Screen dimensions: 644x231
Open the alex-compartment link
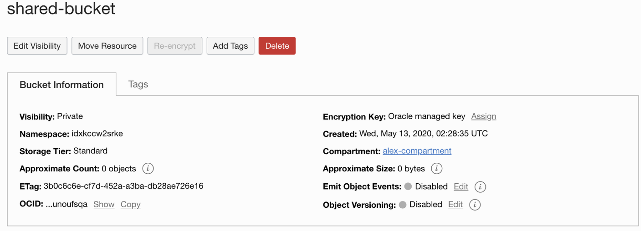pyautogui.click(x=417, y=151)
